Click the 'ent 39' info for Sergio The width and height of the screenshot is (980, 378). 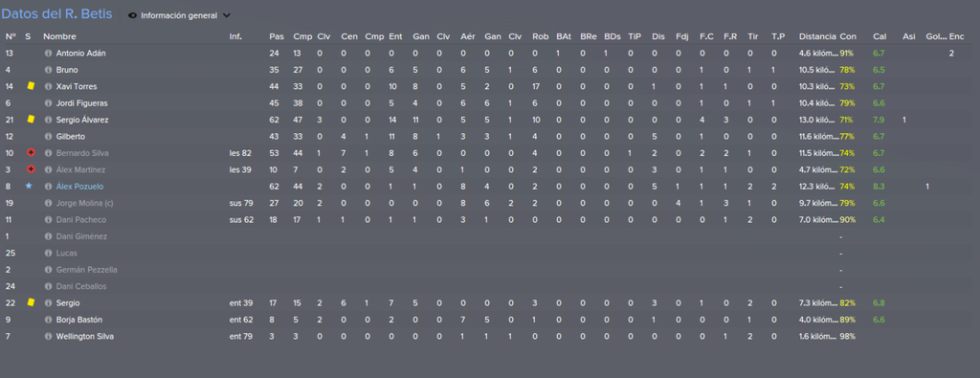(x=241, y=303)
